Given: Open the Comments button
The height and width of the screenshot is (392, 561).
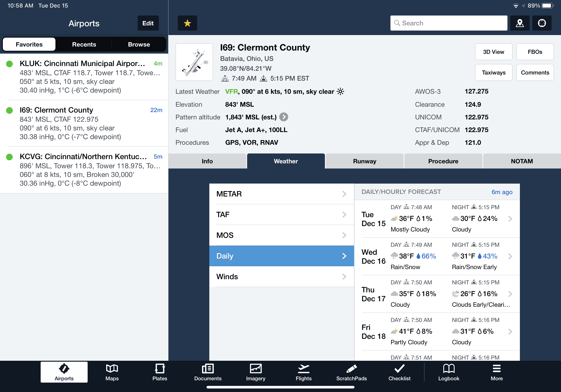Looking at the screenshot, I should pos(535,73).
